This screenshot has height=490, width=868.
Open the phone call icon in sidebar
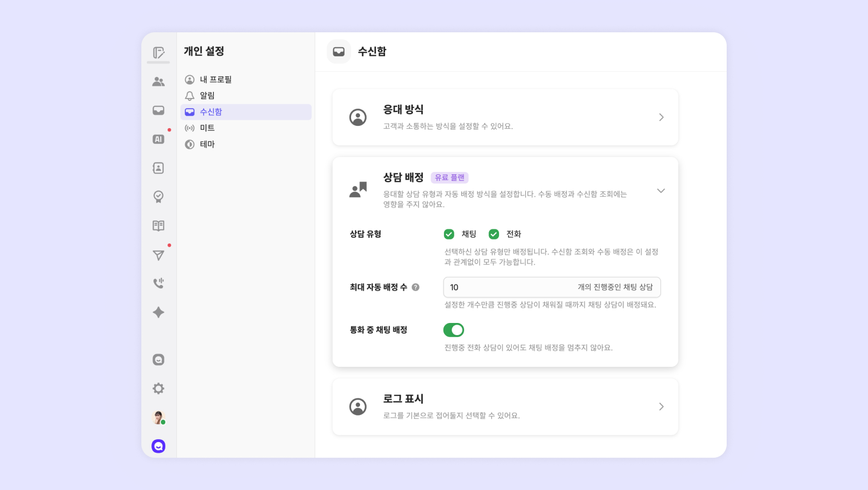point(159,283)
